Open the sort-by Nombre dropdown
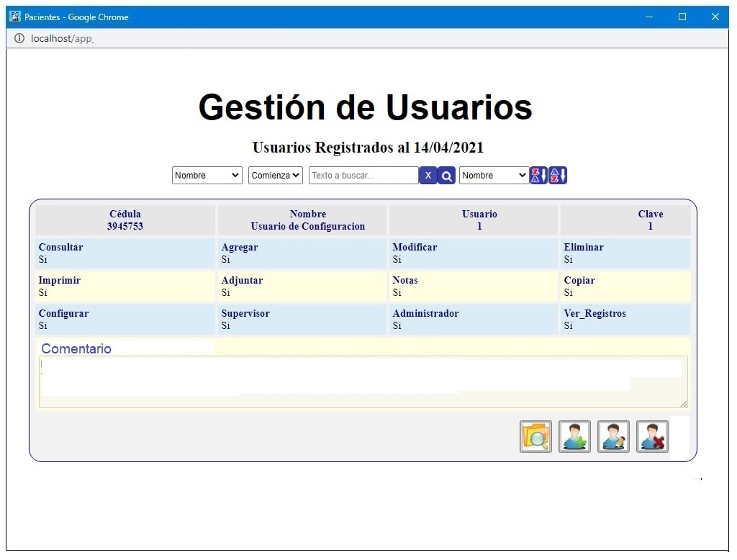Viewport: 737px width, 560px height. 494,176
